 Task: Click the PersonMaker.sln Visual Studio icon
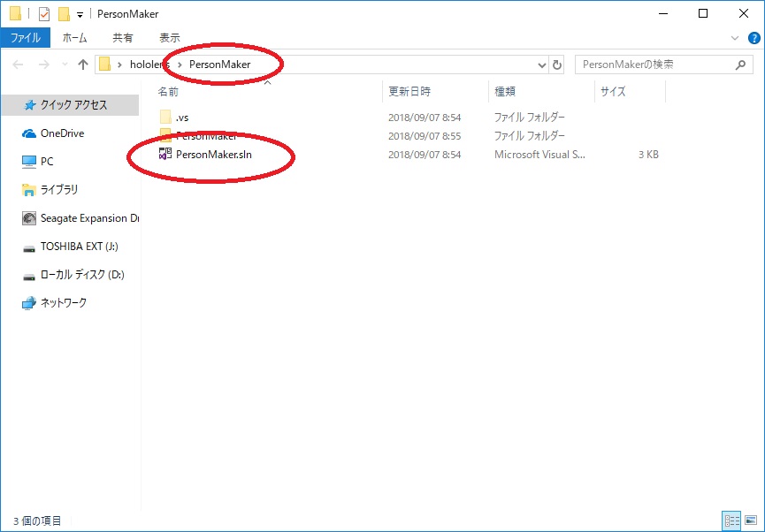coord(165,154)
